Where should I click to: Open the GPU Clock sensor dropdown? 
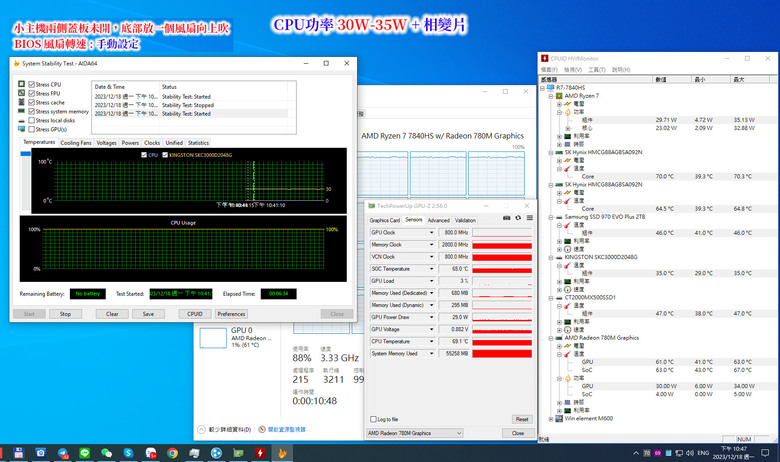coord(429,232)
